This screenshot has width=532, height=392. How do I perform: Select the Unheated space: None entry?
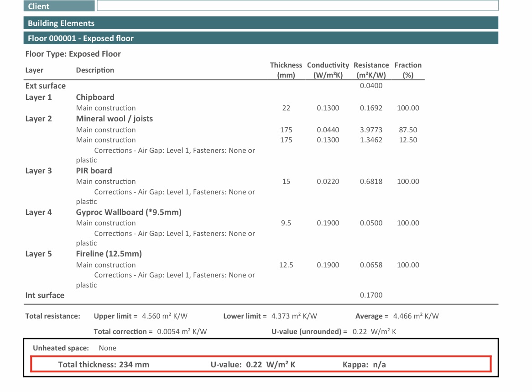[x=74, y=348]
